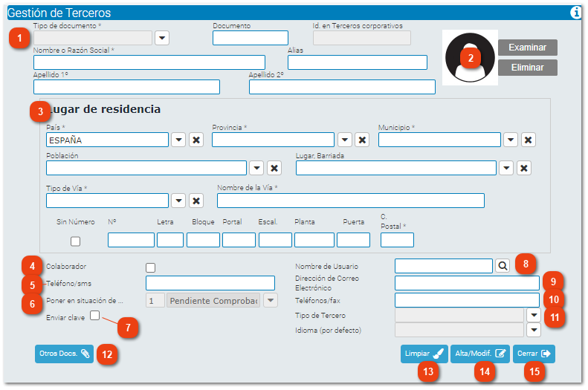Screen dimensions: 588x390
Task: Click the Nº number field
Action: click(131, 240)
